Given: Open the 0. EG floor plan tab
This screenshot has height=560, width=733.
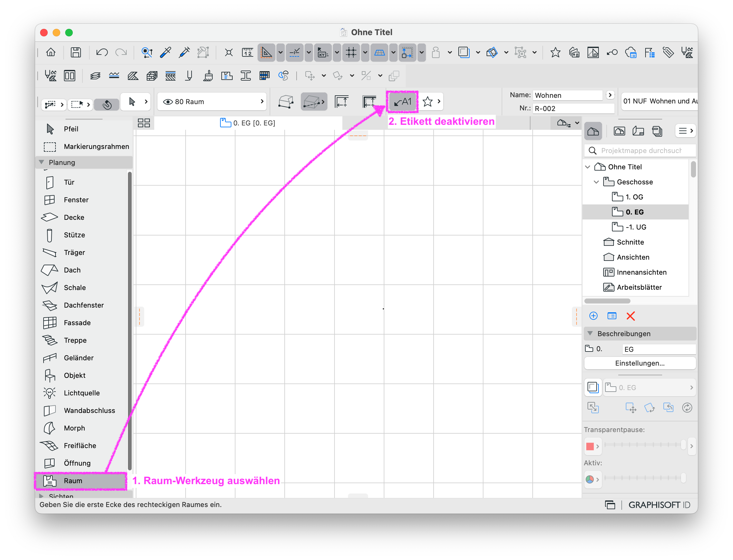Looking at the screenshot, I should 248,123.
